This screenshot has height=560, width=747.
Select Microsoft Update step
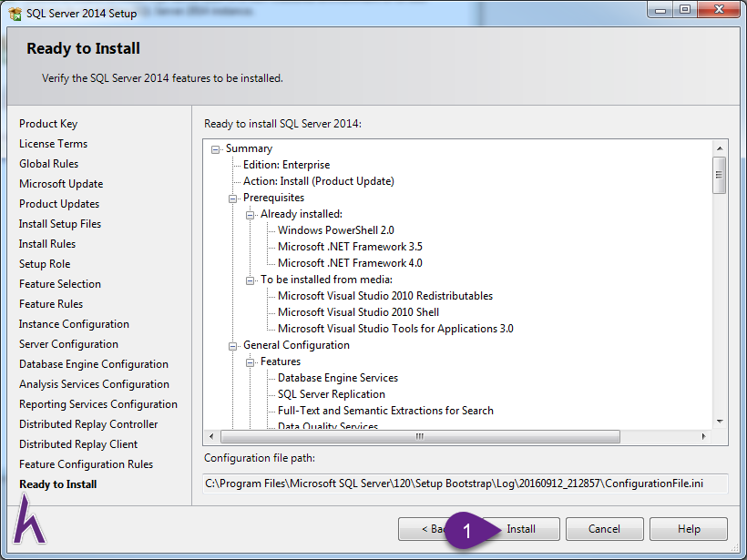tap(61, 184)
